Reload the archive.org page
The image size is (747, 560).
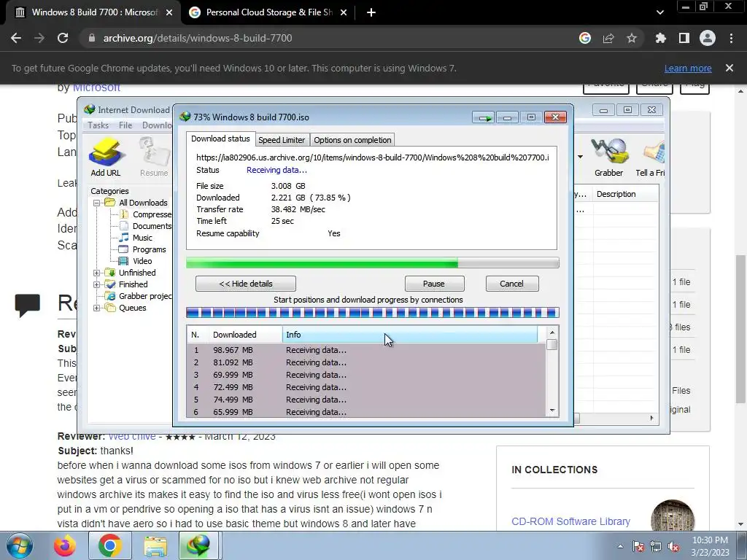[x=63, y=38]
